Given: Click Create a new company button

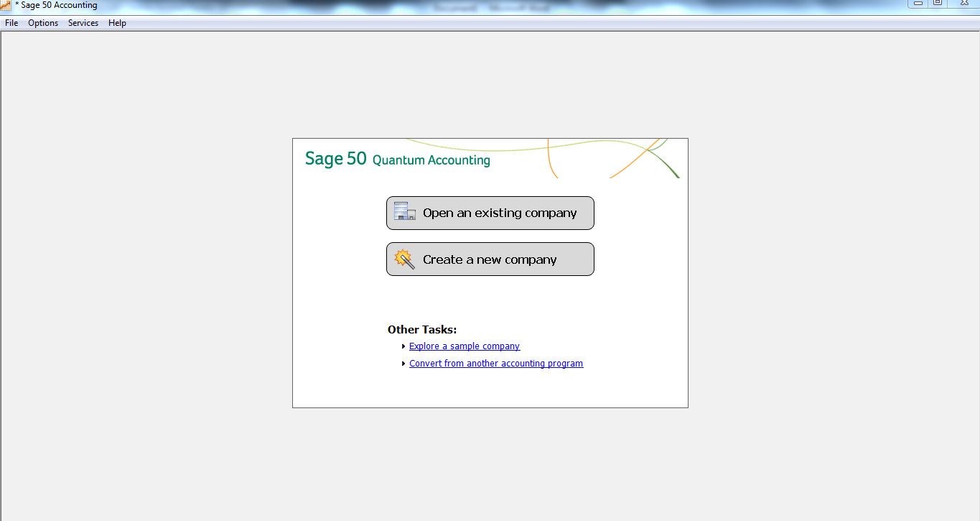Looking at the screenshot, I should [x=490, y=259].
